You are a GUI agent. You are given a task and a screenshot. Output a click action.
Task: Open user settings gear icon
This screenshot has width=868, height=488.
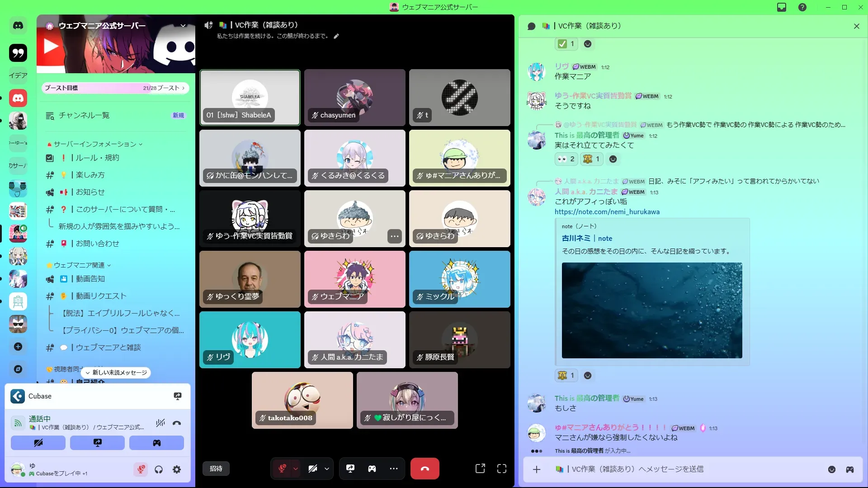click(x=177, y=470)
